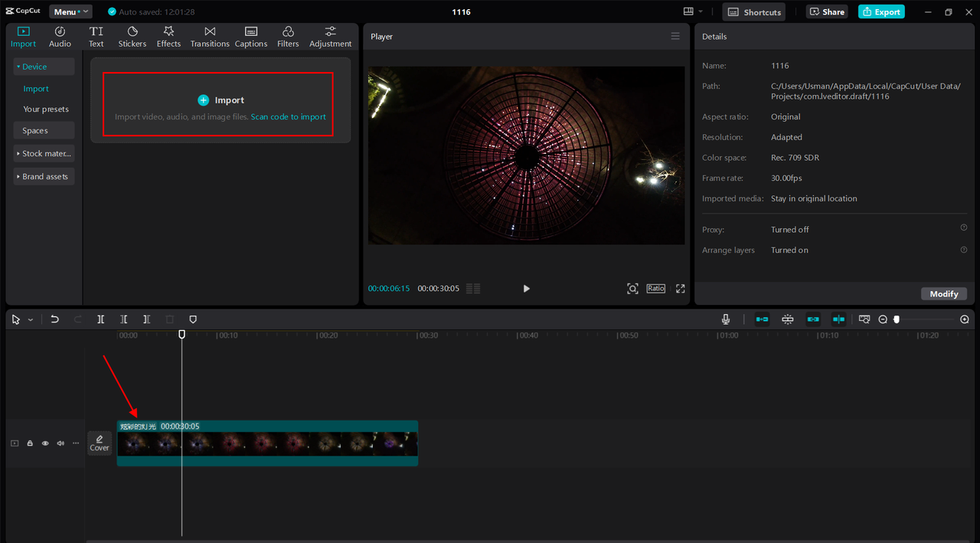Toggle auto snapping on the timeline

(x=788, y=319)
